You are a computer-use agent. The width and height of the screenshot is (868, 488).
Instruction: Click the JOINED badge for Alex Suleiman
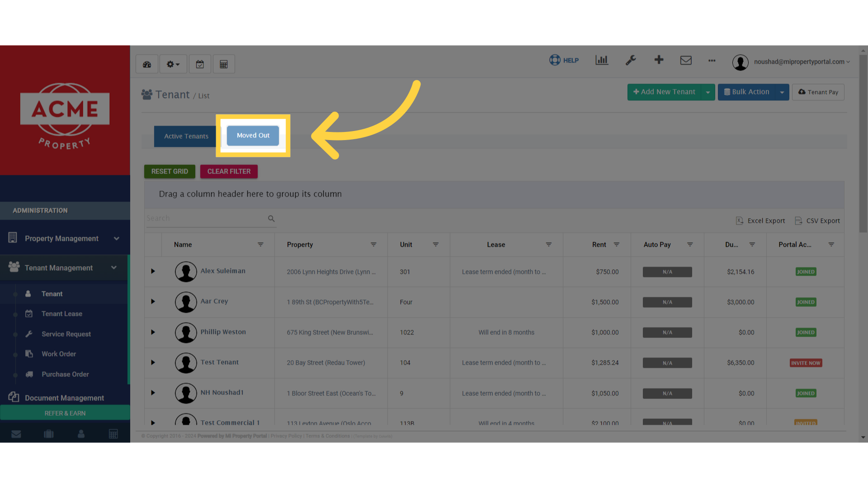(x=806, y=272)
